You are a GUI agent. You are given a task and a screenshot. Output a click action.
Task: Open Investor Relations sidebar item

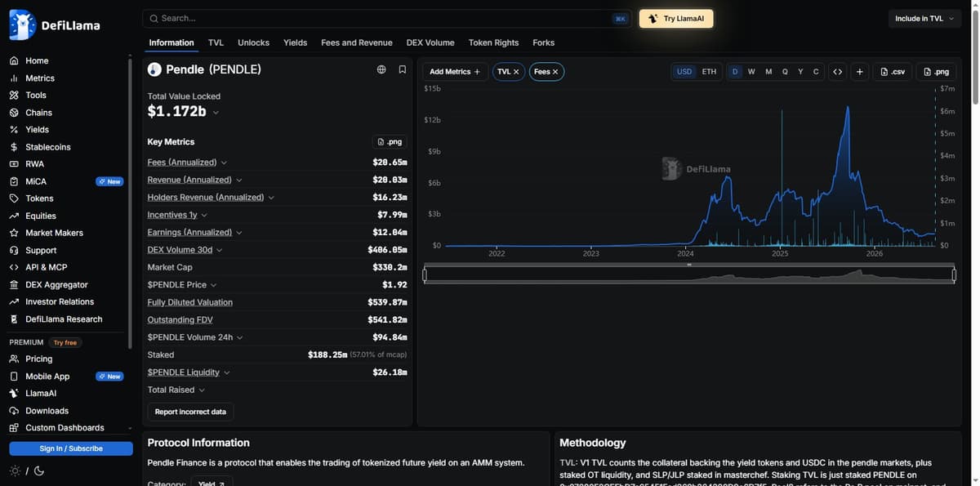coord(60,301)
